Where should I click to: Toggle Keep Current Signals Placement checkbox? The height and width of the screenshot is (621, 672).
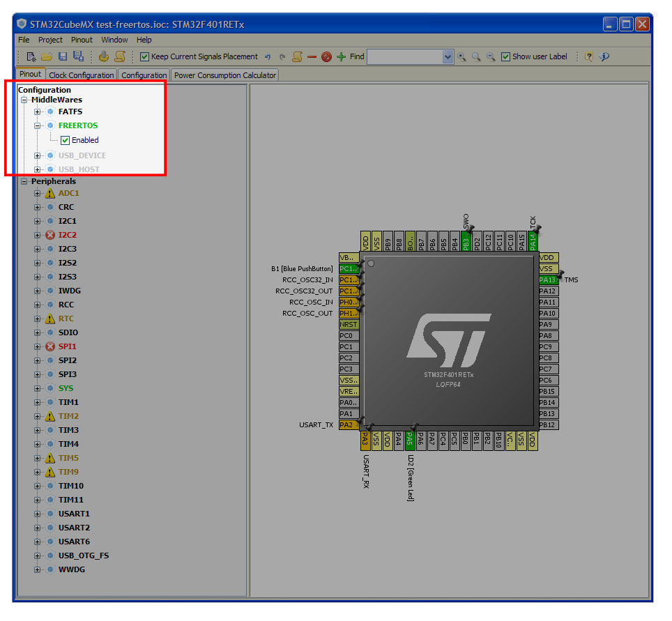(x=144, y=56)
